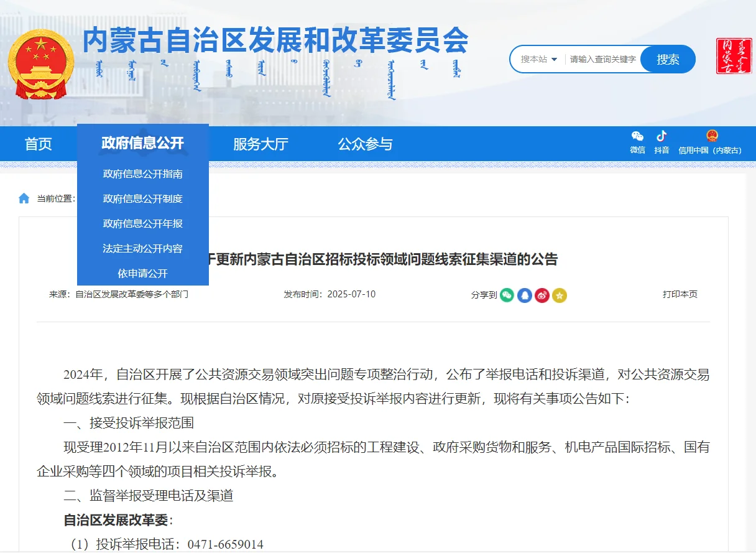This screenshot has width=756, height=553.
Task: Share the article via QQ
Action: pos(524,295)
